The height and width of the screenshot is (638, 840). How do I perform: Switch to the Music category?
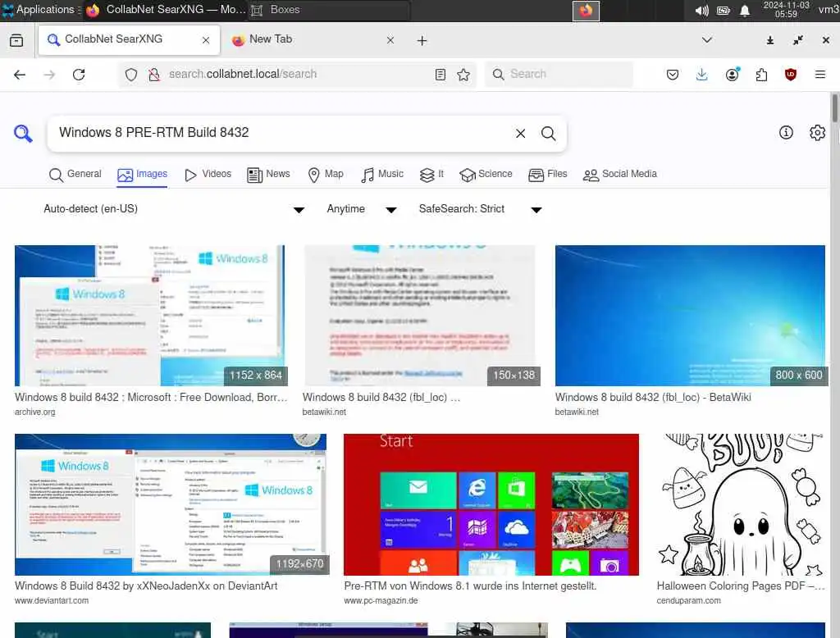coord(382,174)
